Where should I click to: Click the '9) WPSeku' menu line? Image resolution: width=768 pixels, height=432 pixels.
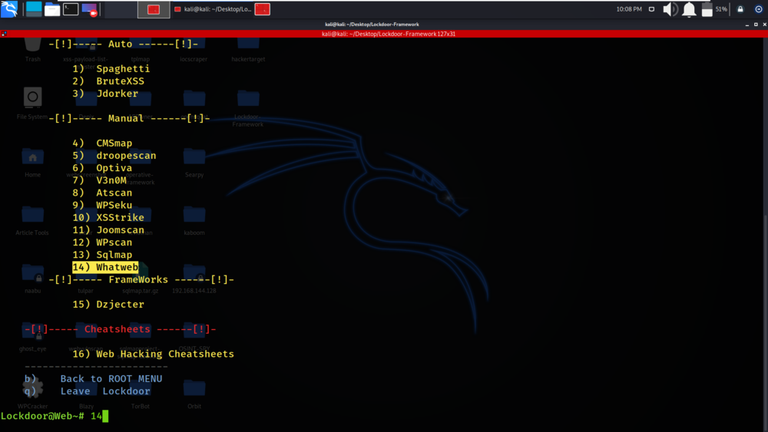(102, 205)
